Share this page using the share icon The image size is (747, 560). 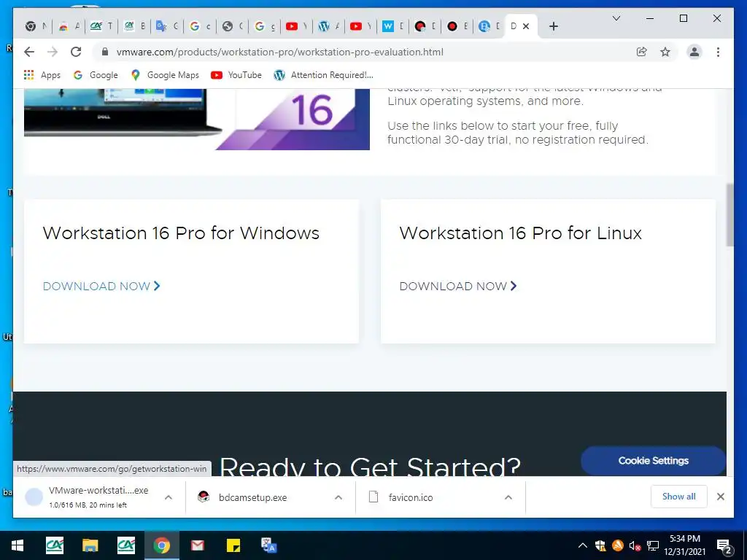642,52
